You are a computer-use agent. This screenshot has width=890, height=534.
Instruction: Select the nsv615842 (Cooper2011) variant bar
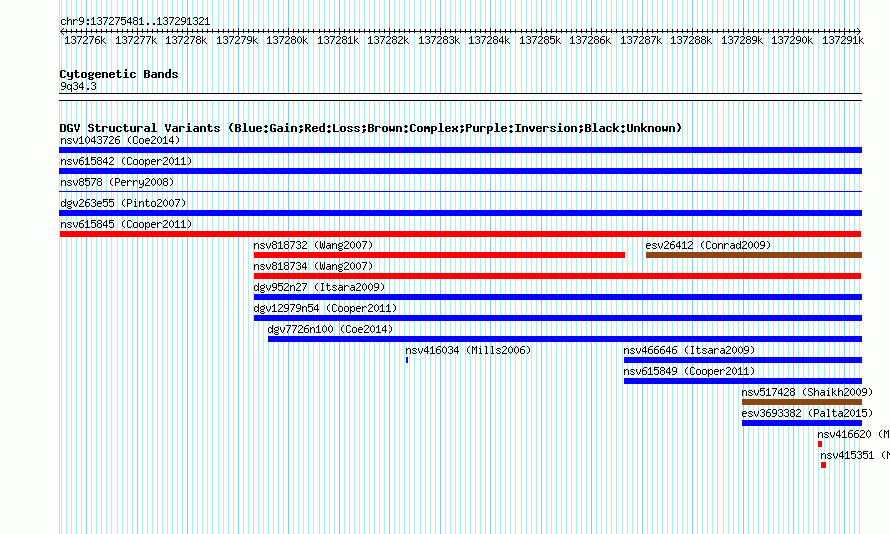tap(460, 171)
